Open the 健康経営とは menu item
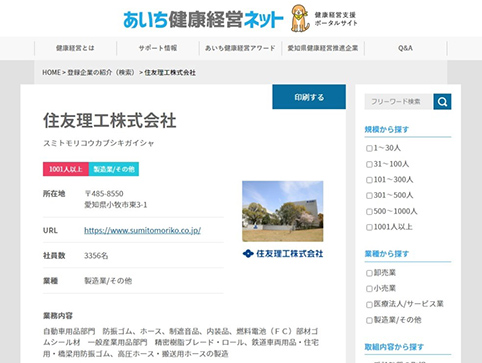This screenshot has height=363, width=482. pyautogui.click(x=75, y=48)
